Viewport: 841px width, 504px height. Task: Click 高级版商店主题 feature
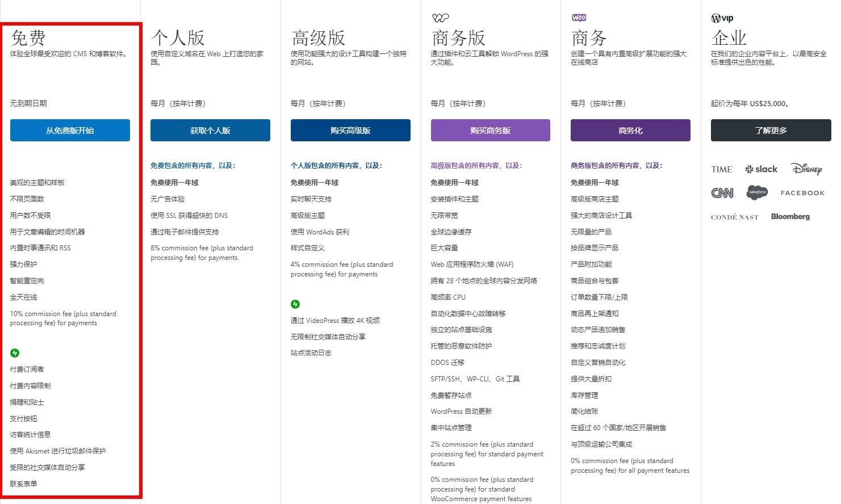click(x=595, y=199)
